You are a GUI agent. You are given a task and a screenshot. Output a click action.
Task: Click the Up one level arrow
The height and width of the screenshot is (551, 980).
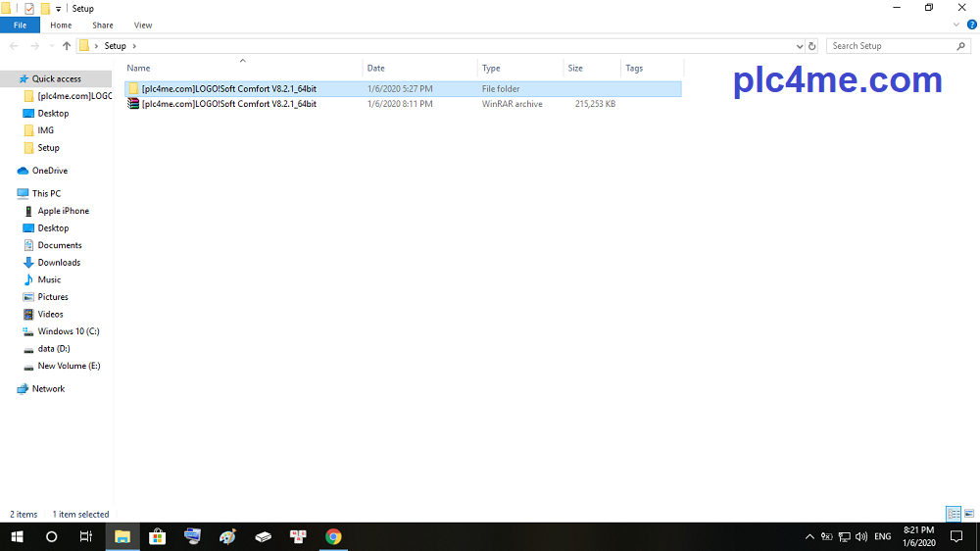click(x=67, y=46)
